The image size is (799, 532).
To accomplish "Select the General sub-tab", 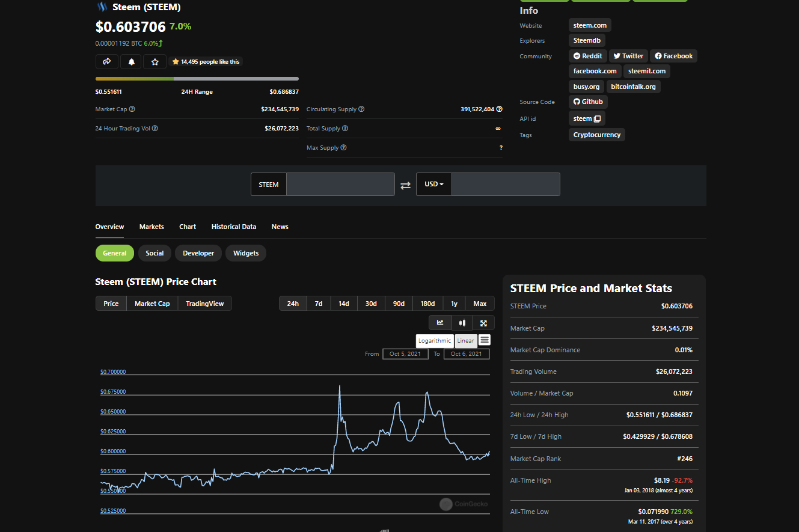I will click(115, 253).
